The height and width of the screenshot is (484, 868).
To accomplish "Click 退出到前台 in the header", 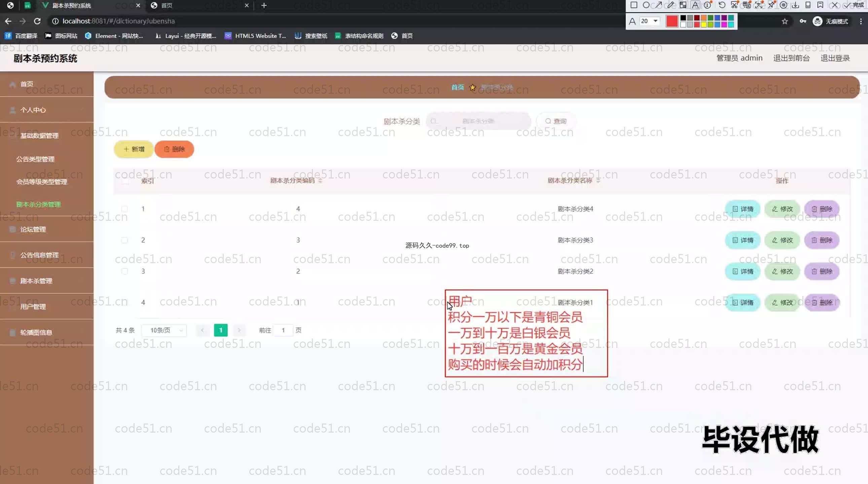I will tap(791, 58).
